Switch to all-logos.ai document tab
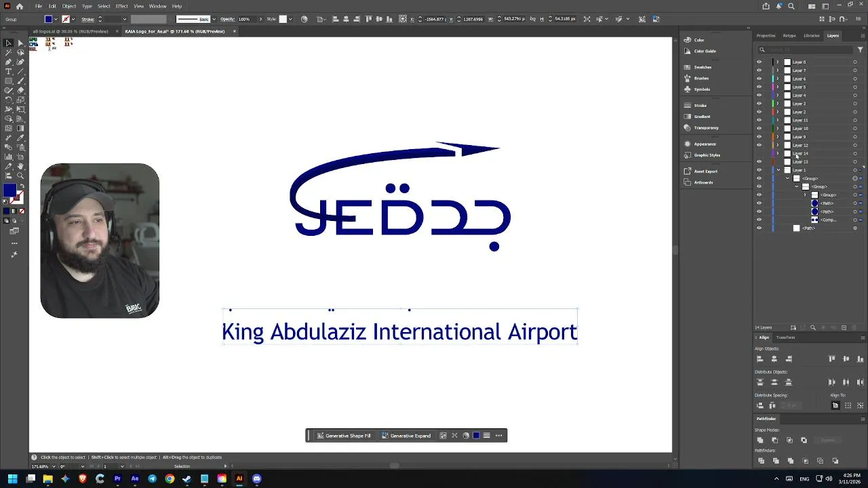The height and width of the screenshot is (488, 868). (71, 31)
